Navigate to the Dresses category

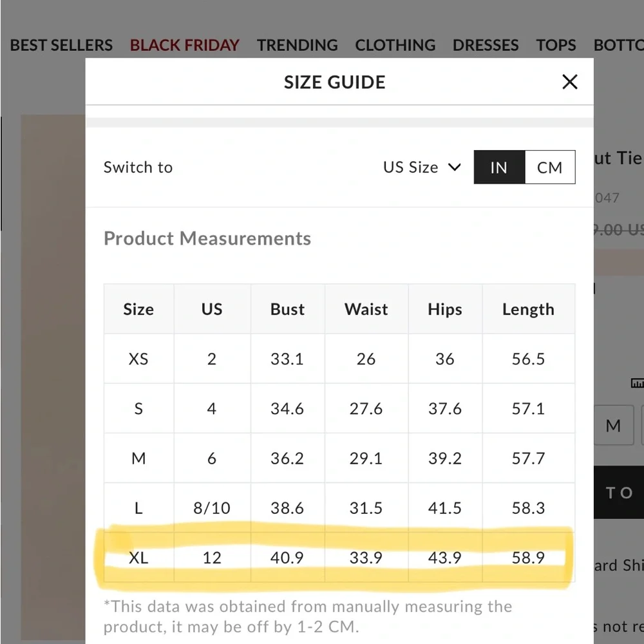[485, 45]
